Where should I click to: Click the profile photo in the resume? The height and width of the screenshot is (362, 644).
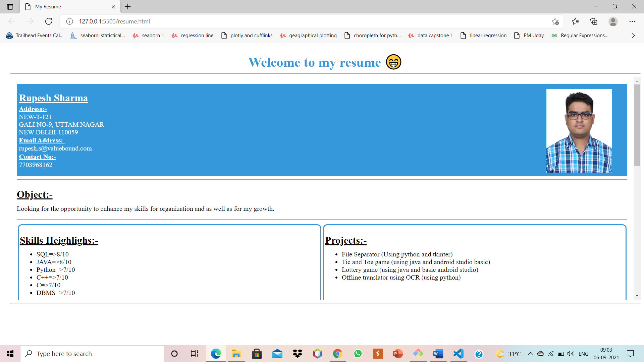point(579,131)
